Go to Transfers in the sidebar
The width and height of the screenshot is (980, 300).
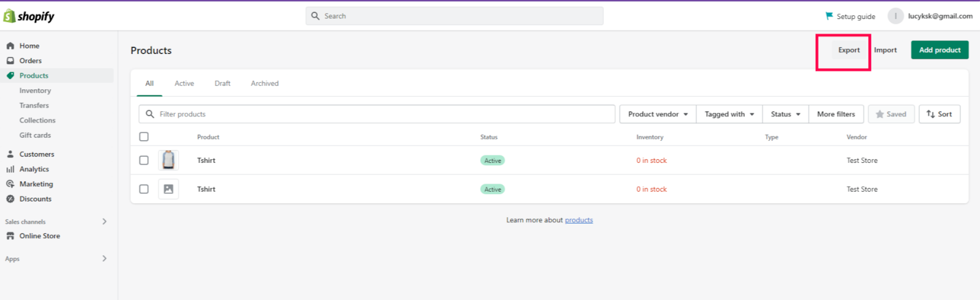(34, 105)
